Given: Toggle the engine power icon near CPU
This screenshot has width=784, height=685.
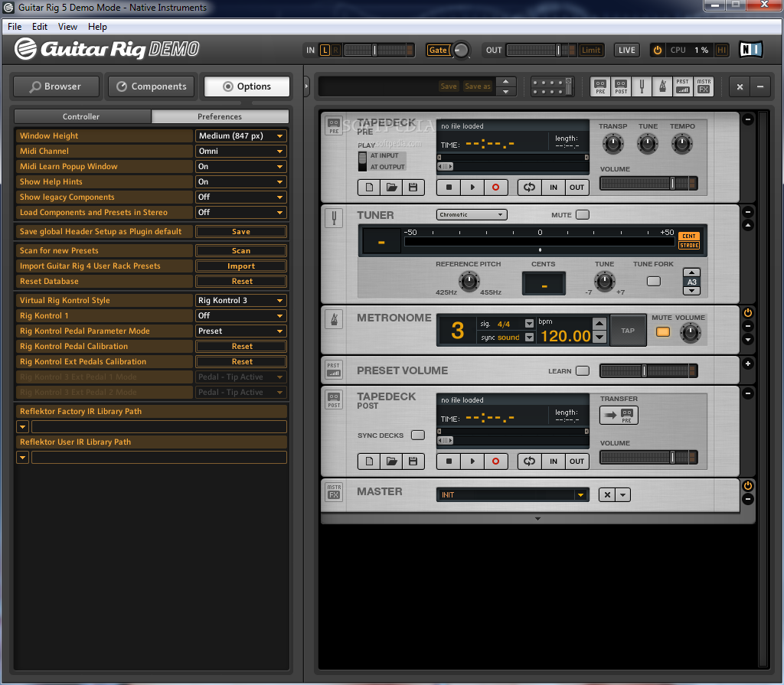Looking at the screenshot, I should [657, 50].
